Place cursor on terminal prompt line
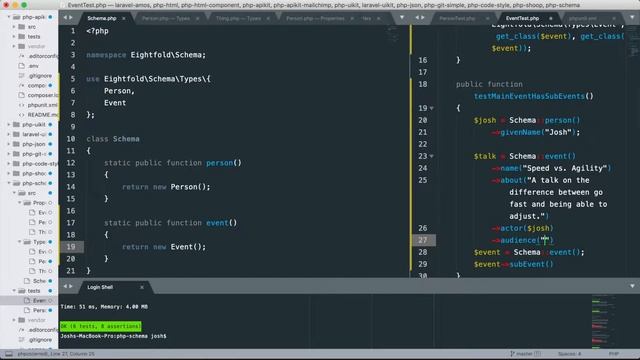Screen dimensions: 640x360 (x=113, y=336)
